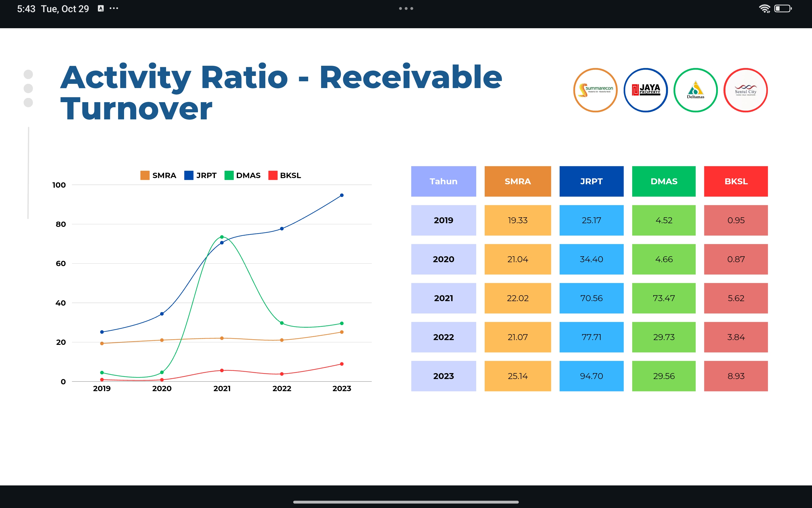Select the SMRA value 19.33 cell
Image resolution: width=812 pixels, height=508 pixels.
pos(518,220)
